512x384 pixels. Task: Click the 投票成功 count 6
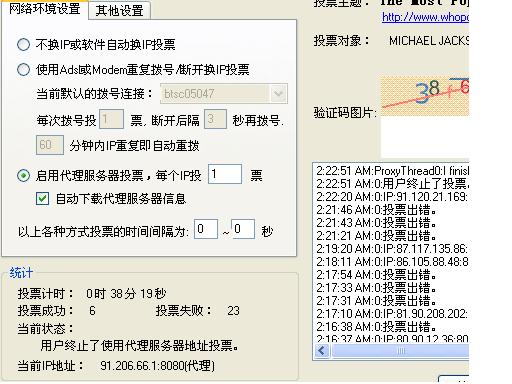pyautogui.click(x=92, y=311)
